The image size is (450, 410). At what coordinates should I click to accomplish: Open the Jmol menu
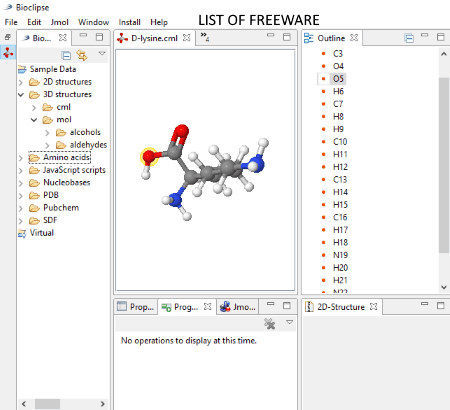[x=60, y=22]
